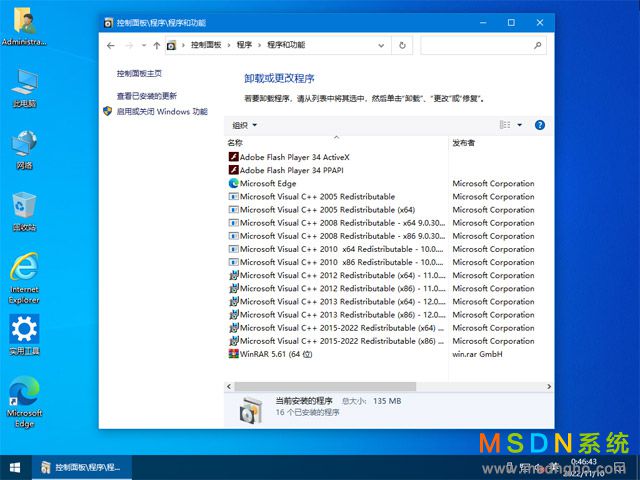
Task: Launch Microsoft Edge desktop shortcut
Action: [24, 402]
